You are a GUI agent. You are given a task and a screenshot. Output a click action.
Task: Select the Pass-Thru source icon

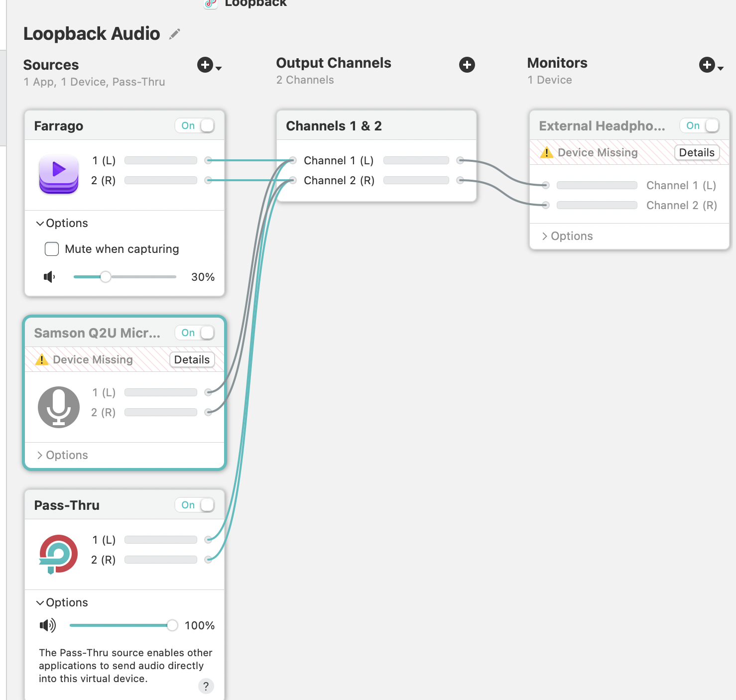58,554
